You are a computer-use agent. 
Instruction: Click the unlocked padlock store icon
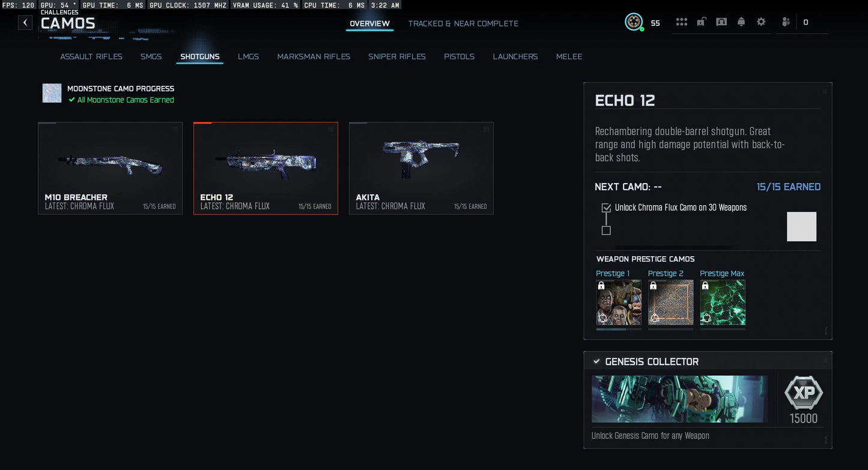click(701, 21)
